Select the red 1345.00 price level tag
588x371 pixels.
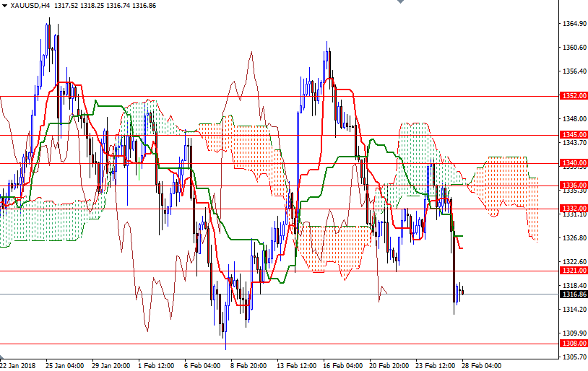pos(573,135)
